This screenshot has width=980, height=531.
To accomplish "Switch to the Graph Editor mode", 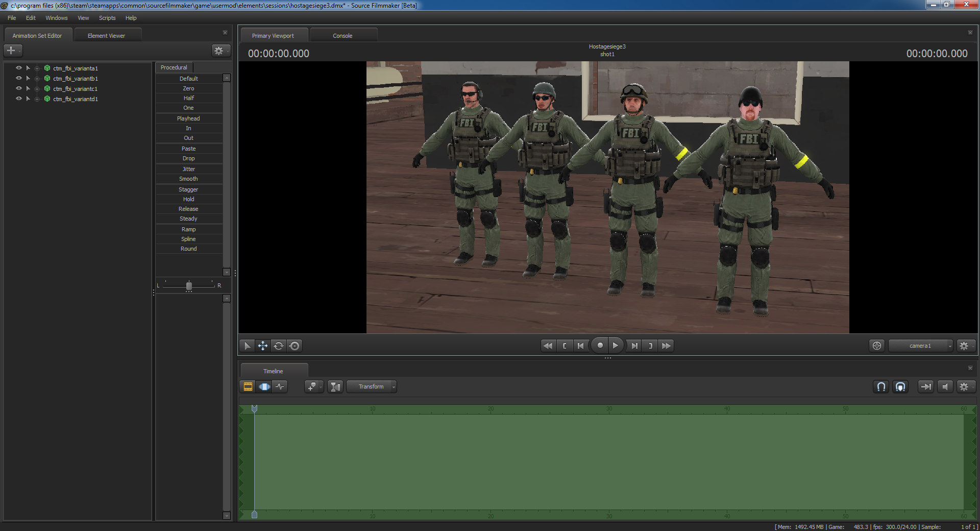I will click(x=280, y=387).
